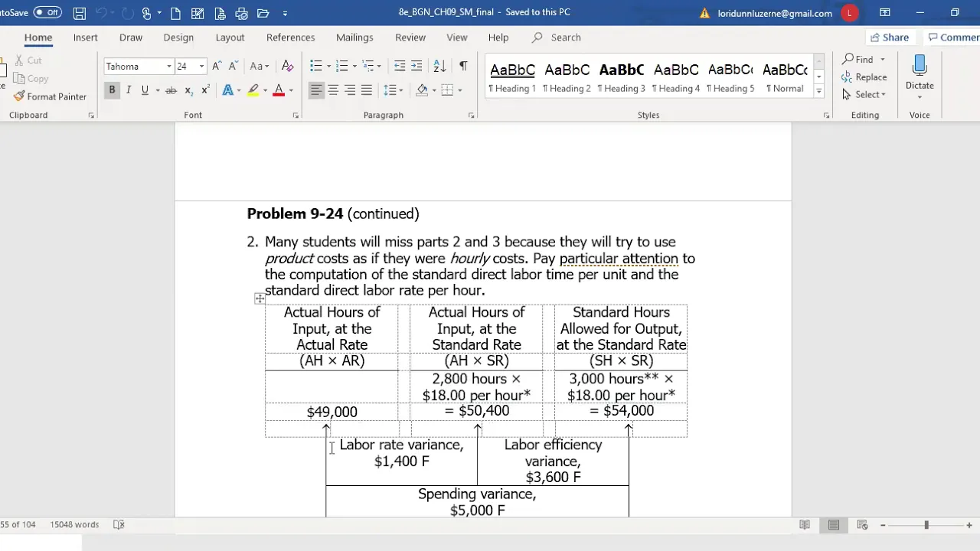Open the font size 24 dropdown
Screen dimensions: 980x551
point(201,67)
